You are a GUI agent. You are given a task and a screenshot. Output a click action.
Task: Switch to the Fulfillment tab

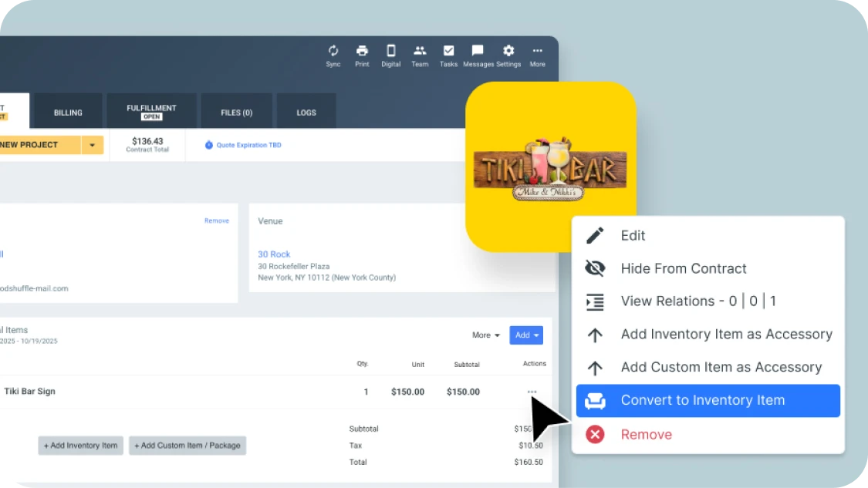click(x=151, y=110)
